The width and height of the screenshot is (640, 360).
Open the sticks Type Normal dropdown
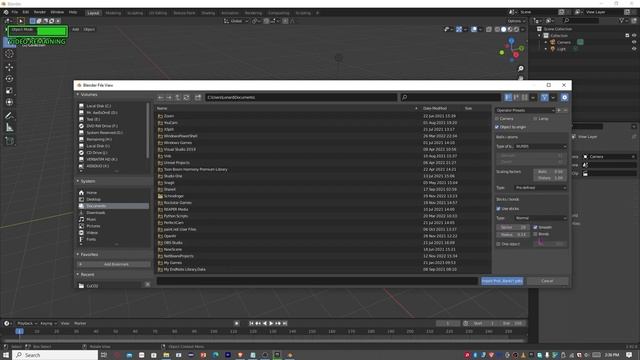(x=541, y=218)
